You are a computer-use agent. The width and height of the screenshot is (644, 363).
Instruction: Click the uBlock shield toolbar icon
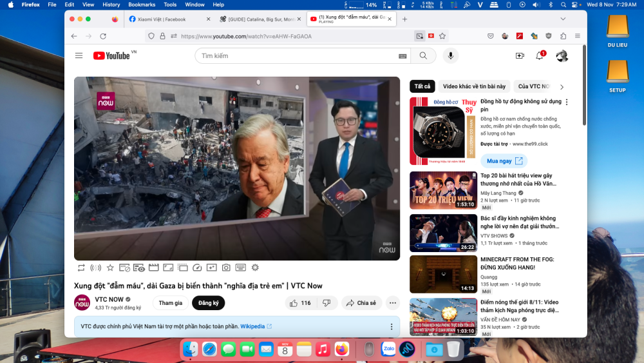(548, 36)
